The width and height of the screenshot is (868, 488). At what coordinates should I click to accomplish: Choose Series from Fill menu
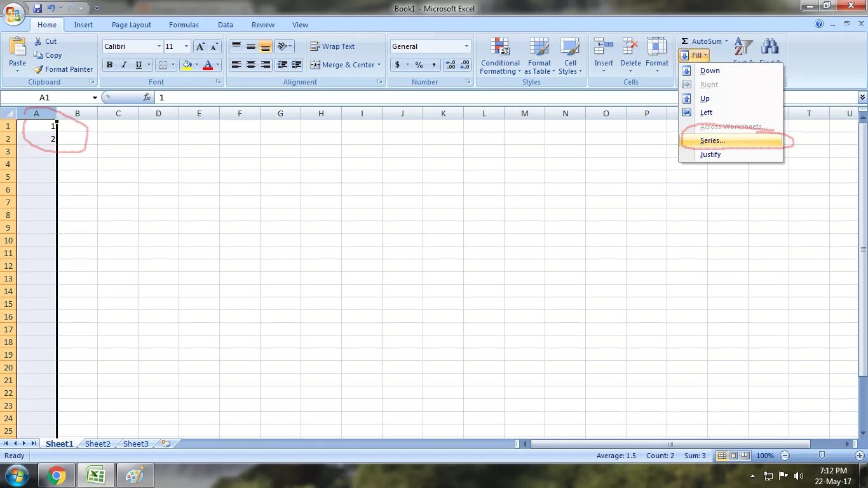point(731,140)
